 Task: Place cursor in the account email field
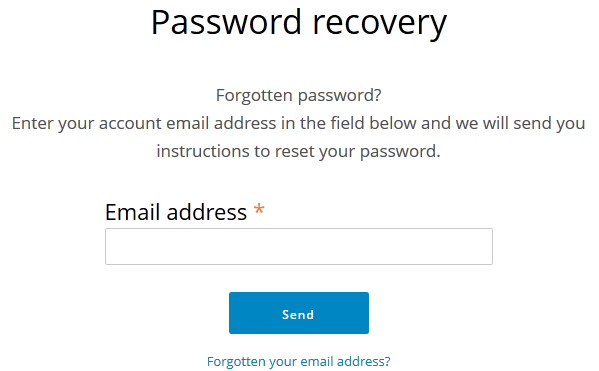pos(299,246)
